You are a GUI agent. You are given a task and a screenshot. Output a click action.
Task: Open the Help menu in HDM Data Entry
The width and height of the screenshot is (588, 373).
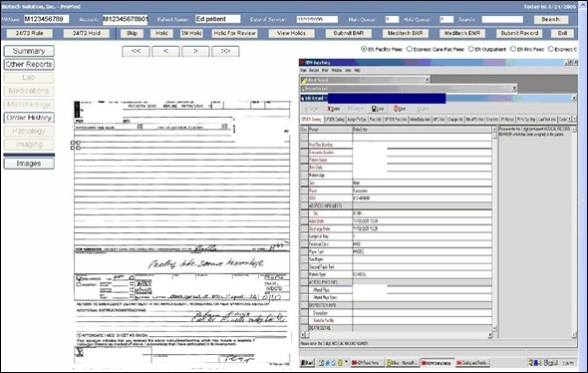point(358,70)
